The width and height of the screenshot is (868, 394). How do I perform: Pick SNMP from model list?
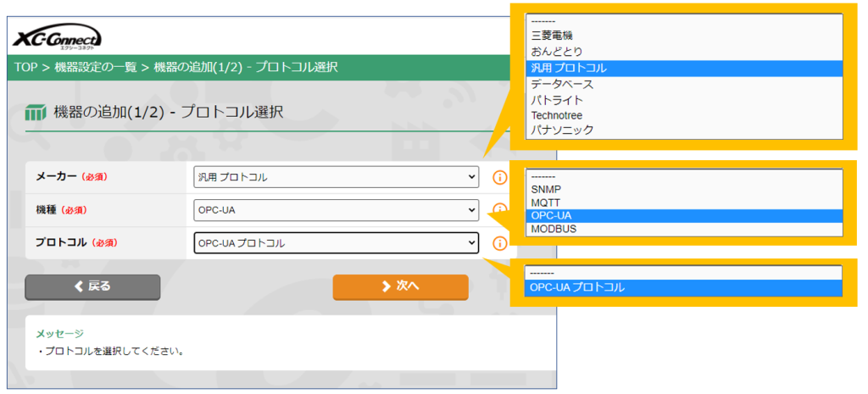pos(545,189)
